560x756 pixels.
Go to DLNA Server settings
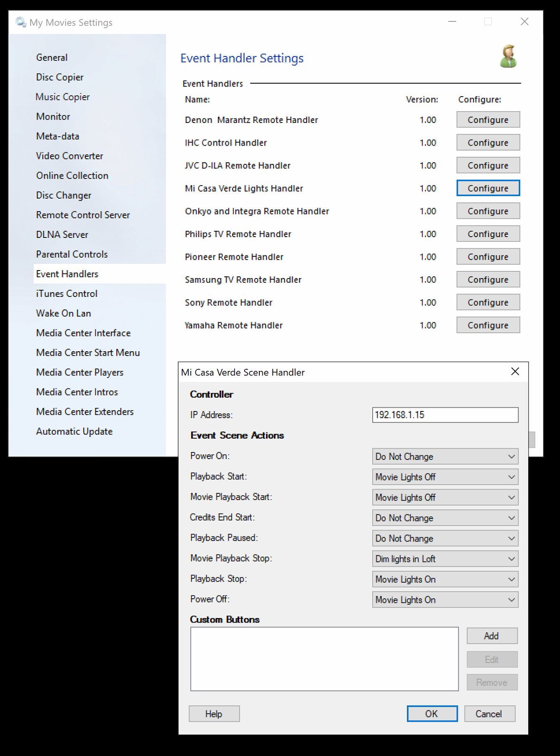coord(62,235)
